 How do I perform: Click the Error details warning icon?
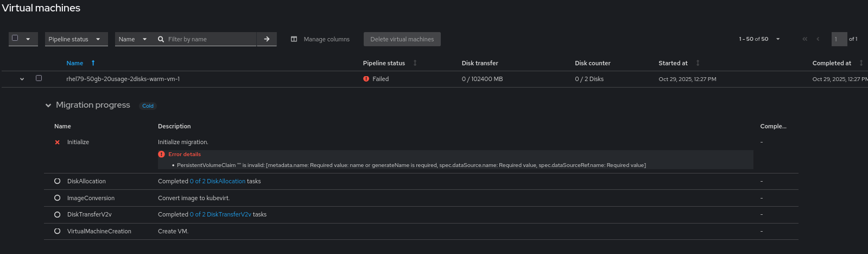(161, 154)
